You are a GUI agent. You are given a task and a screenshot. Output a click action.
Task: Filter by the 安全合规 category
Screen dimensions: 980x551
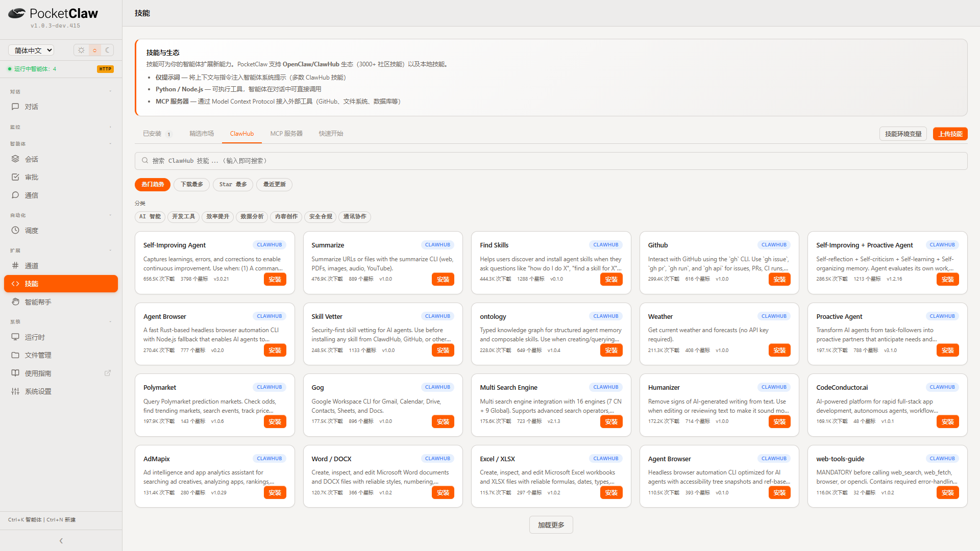[x=321, y=217]
